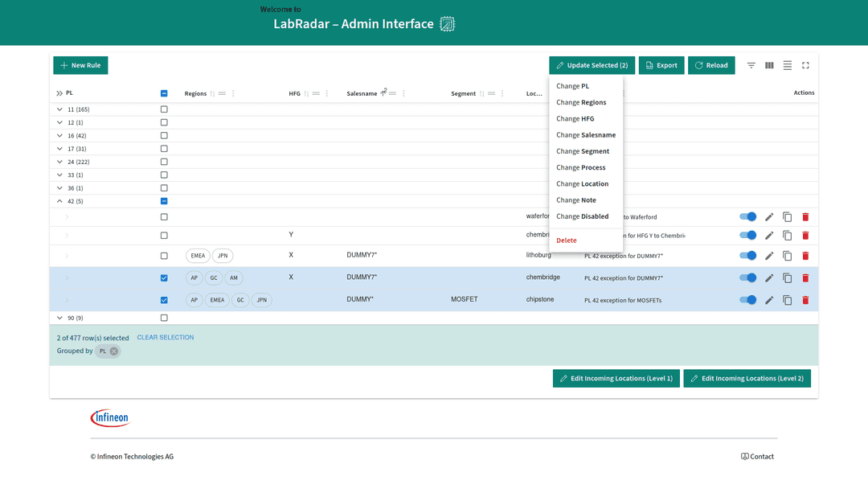The image size is (868, 489).
Task: Delete the lithoburg rule
Action: tap(805, 256)
